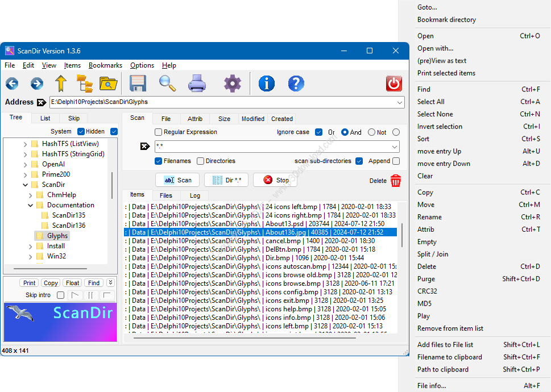Open the Bookmarks menu
The width and height of the screenshot is (551, 392).
pos(105,65)
